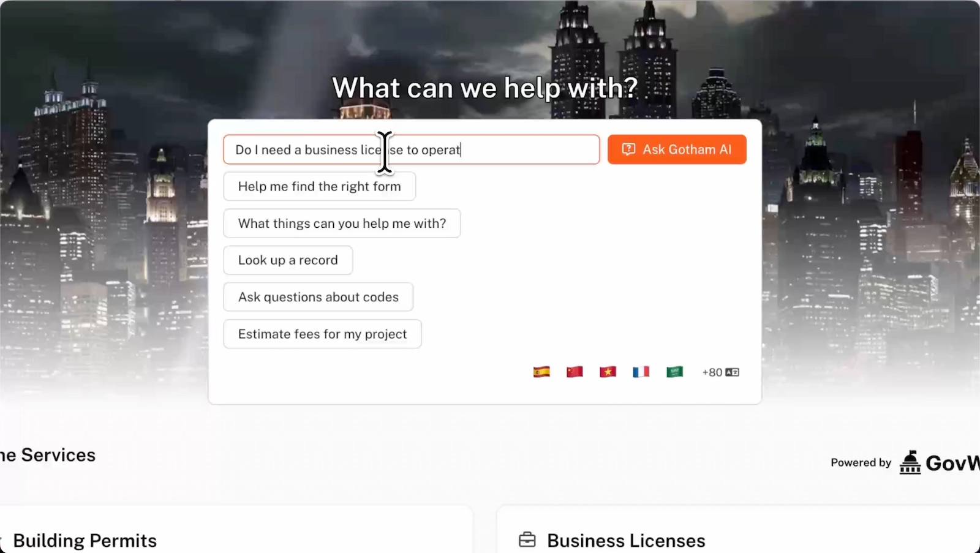Choose 'Estimate fees for my project'
This screenshot has width=980, height=553.
pyautogui.click(x=322, y=334)
